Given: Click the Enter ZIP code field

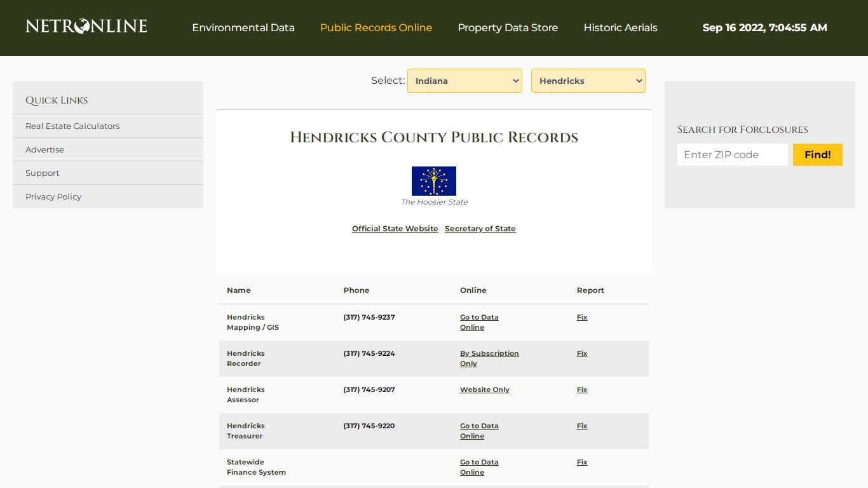Looking at the screenshot, I should pos(733,154).
